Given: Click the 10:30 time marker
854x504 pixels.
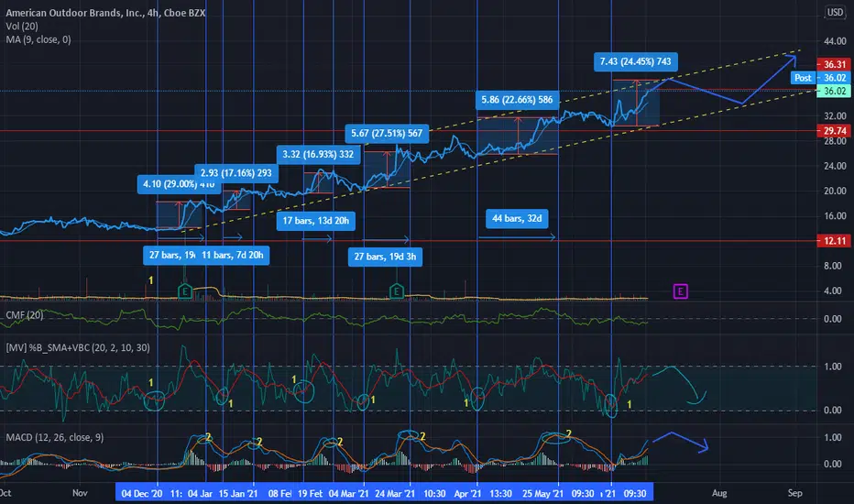Looking at the screenshot, I should [x=434, y=494].
